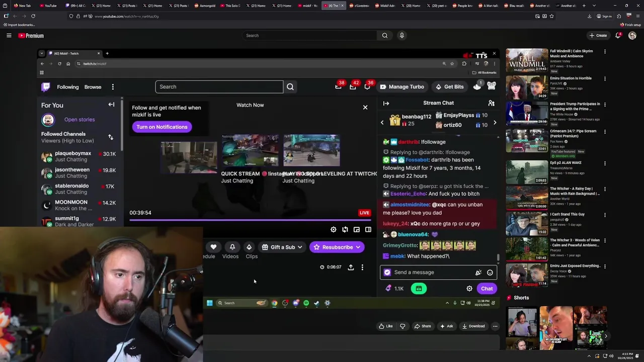Screen dimensions: 644x362
Task: Open the Videos tab on the channel
Action: pos(230,256)
